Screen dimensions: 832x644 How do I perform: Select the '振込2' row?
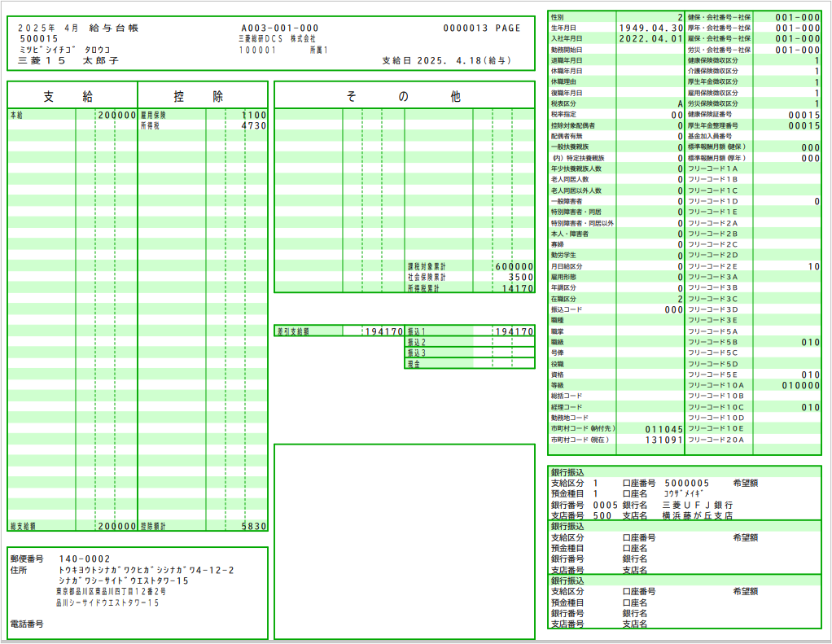pyautogui.click(x=470, y=342)
